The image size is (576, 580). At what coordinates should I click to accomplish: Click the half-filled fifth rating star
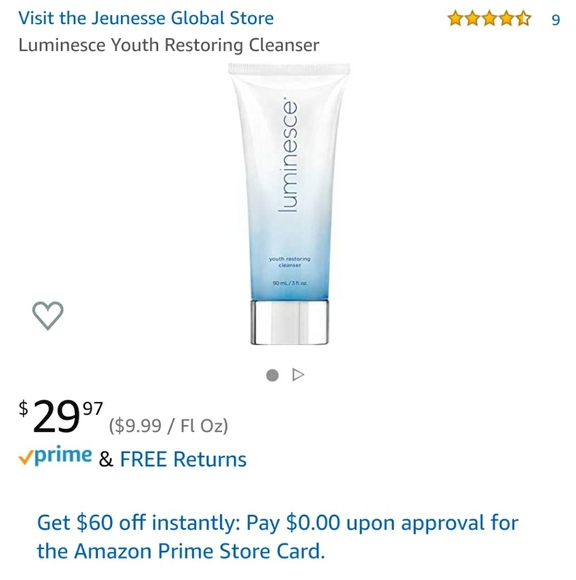coord(523,18)
